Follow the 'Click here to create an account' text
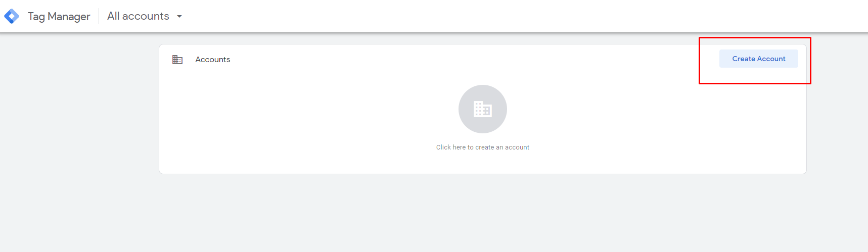The width and height of the screenshot is (868, 252). [x=483, y=147]
